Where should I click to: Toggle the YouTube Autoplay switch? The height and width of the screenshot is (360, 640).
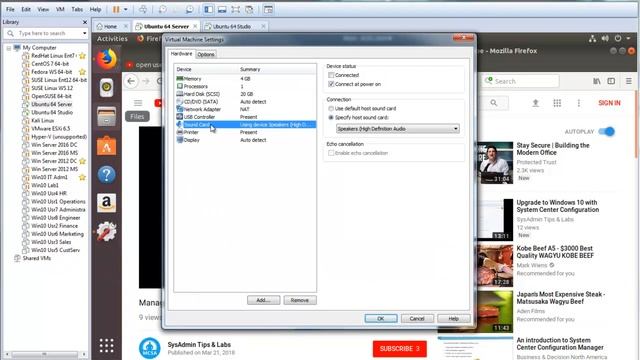(607, 131)
